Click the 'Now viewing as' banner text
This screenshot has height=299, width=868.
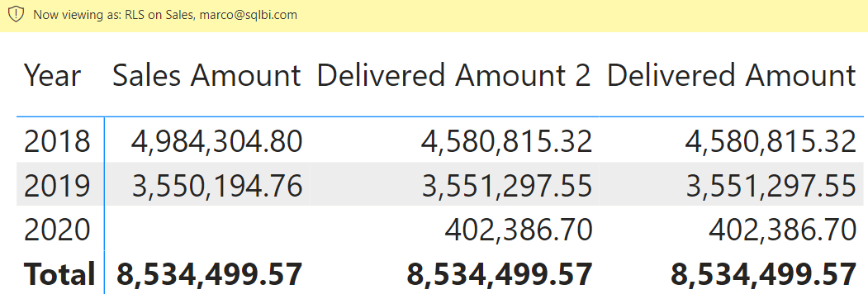pos(165,15)
